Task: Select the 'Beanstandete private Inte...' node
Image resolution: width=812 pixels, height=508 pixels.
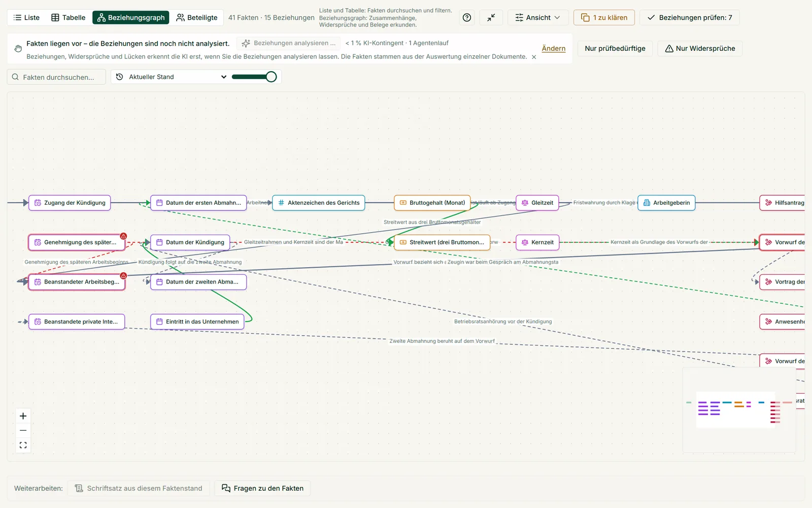Action: pos(77,322)
